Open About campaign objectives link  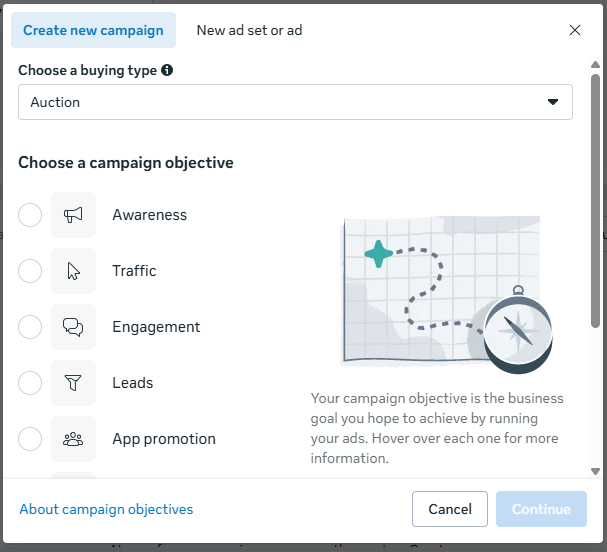point(106,509)
